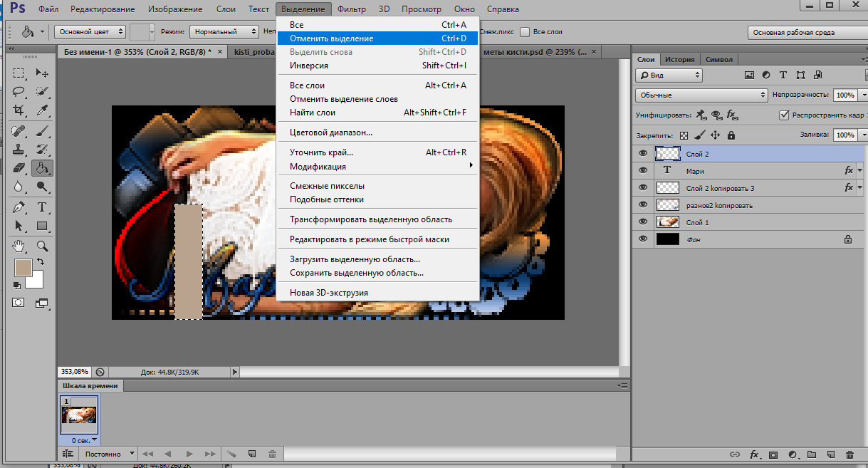Select the Brush tool

(42, 130)
